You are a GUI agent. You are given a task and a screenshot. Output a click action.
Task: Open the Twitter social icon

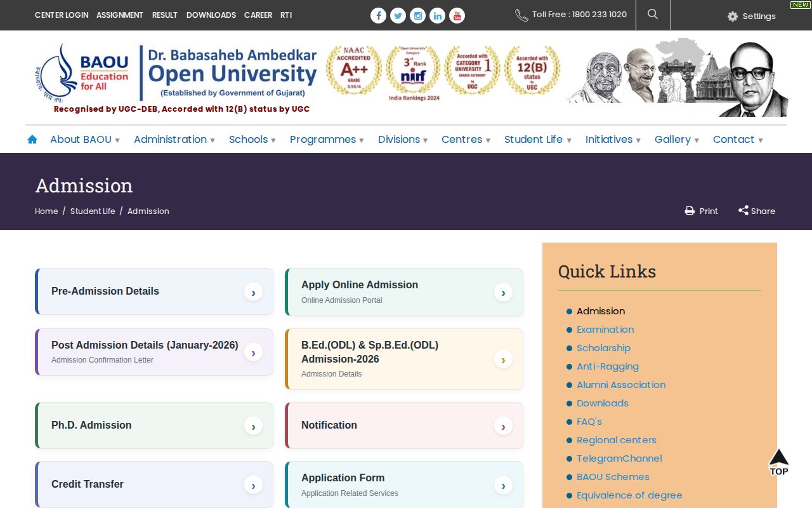(x=398, y=15)
